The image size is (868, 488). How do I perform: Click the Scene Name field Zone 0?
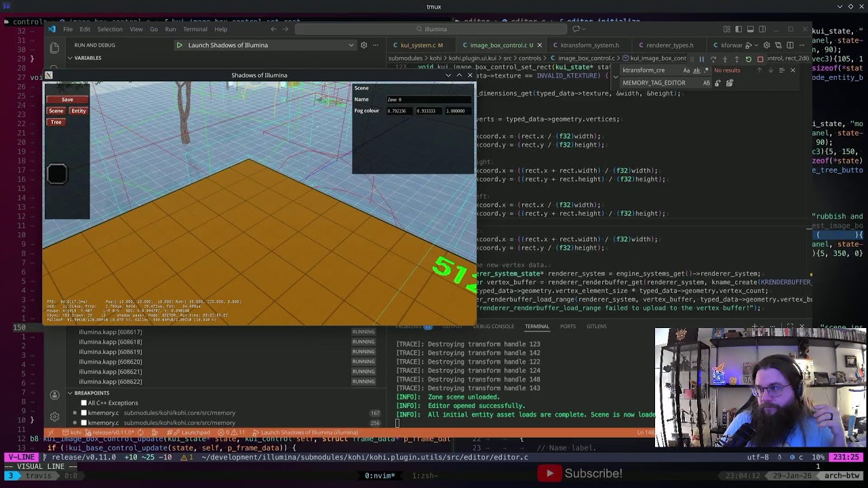click(427, 100)
